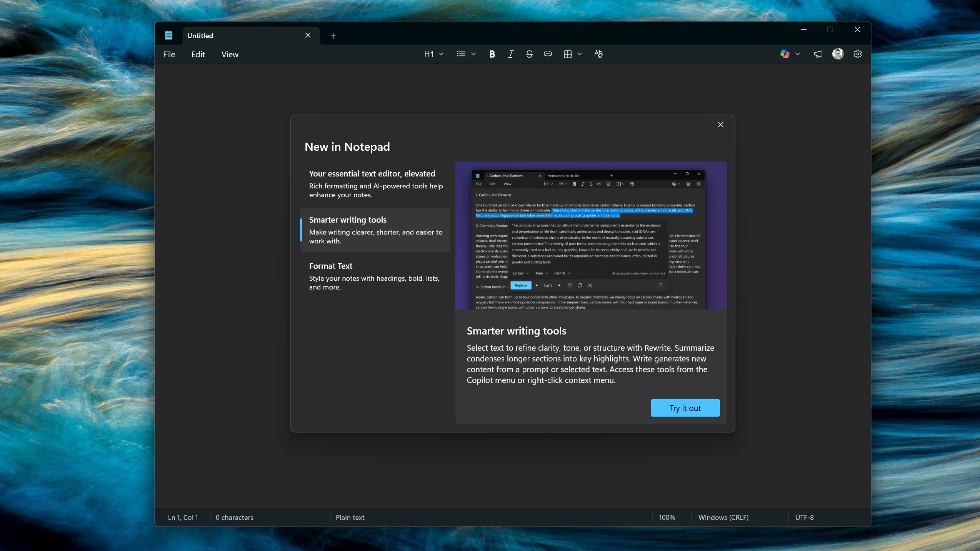Select the Untitled tab

pos(231,35)
